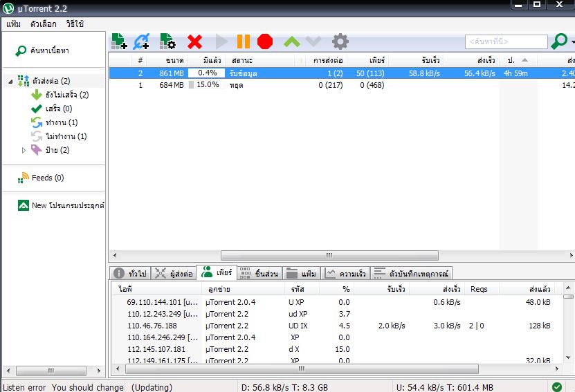This screenshot has width=575, height=392.
Task: Click the Add Torrent from URL icon
Action: coord(142,41)
